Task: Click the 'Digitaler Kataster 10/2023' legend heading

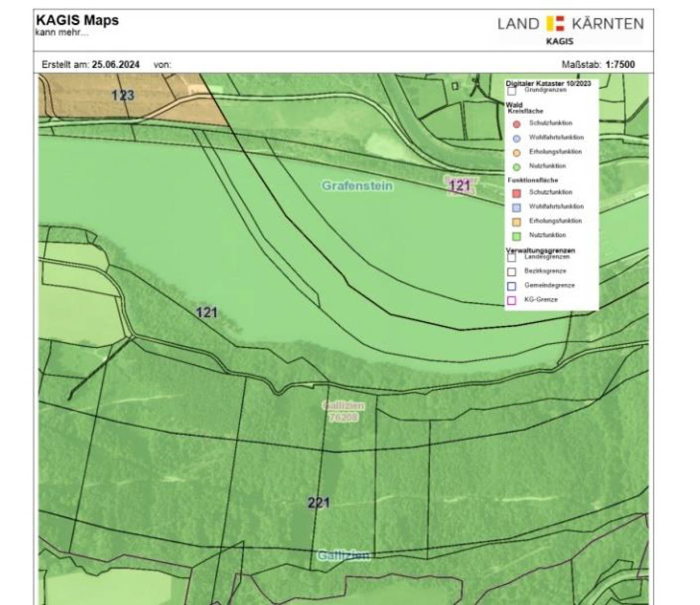Action: point(548,83)
